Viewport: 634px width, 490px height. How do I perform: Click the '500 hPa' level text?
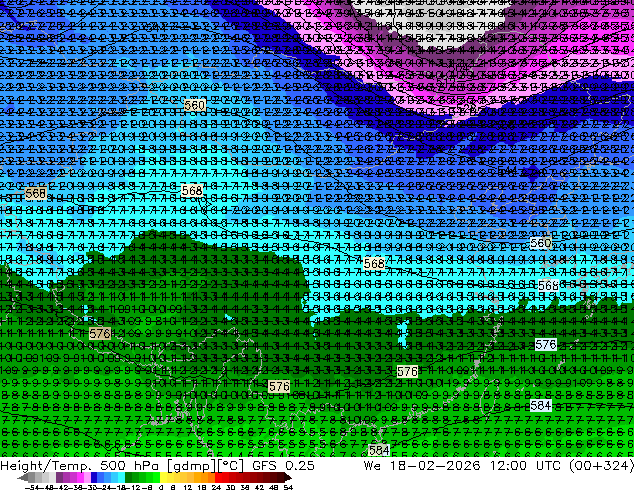point(129,466)
